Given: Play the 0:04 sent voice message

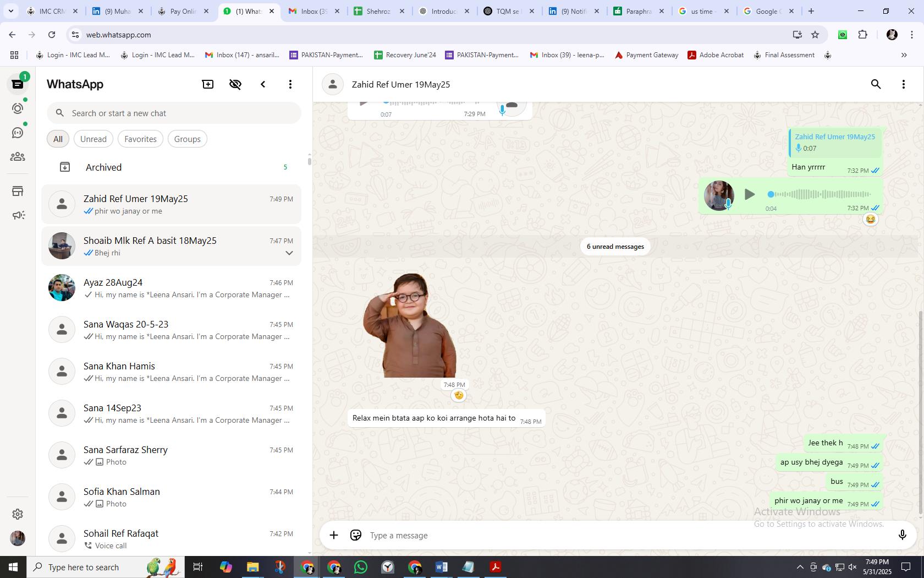Looking at the screenshot, I should [749, 194].
